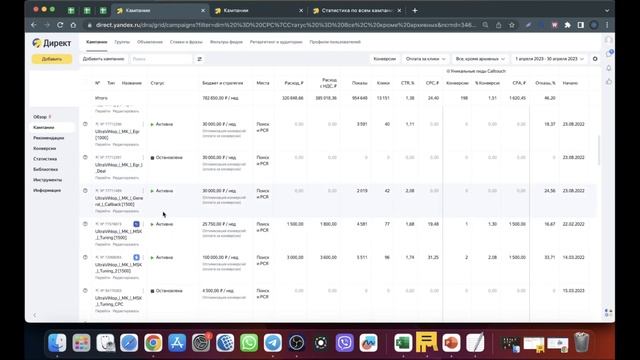
Task: Open PowerPoint from the Dock
Action: click(451, 342)
